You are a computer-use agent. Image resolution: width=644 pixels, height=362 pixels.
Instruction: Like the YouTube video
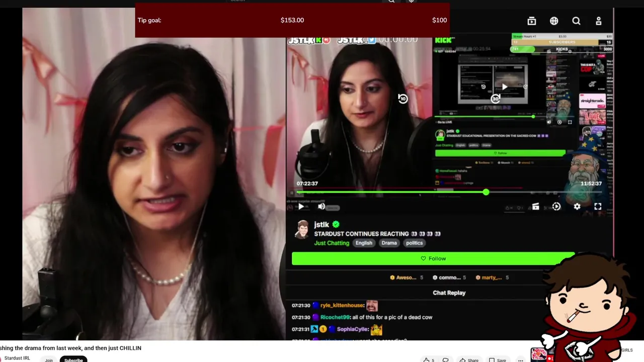pyautogui.click(x=429, y=360)
